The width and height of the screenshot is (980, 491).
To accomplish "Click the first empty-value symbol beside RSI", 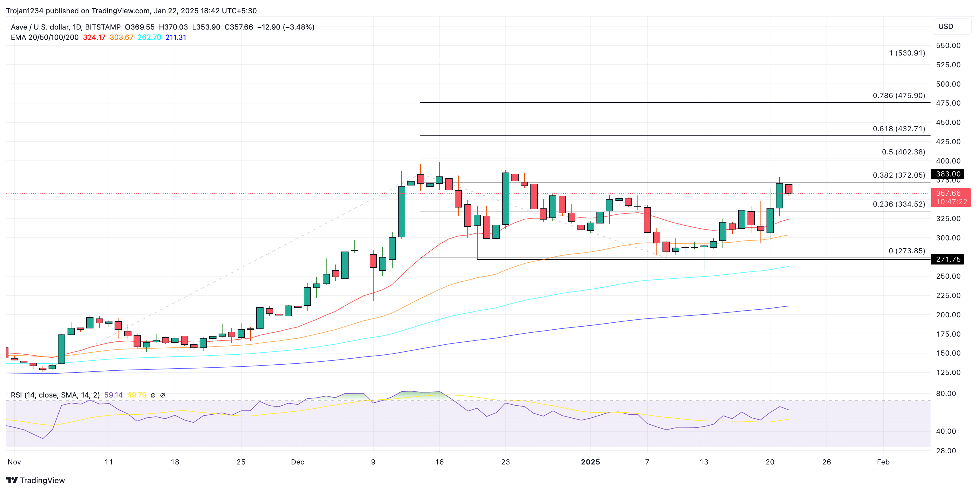I will [x=153, y=395].
